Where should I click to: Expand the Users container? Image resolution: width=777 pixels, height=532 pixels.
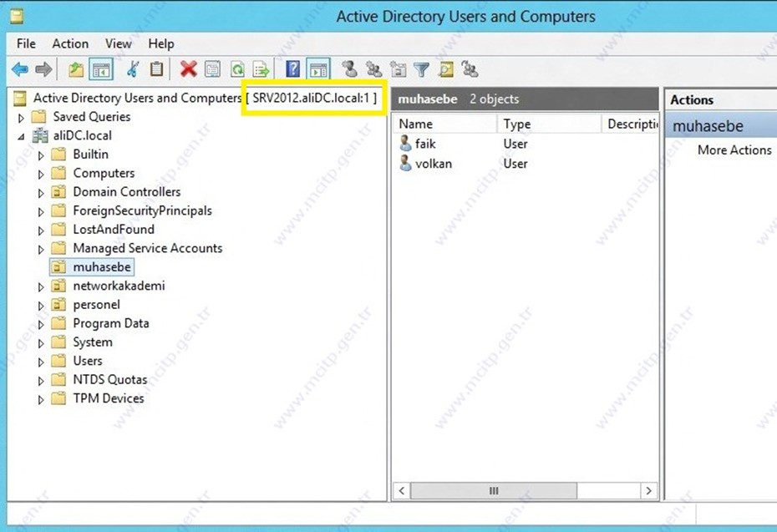[x=41, y=362]
